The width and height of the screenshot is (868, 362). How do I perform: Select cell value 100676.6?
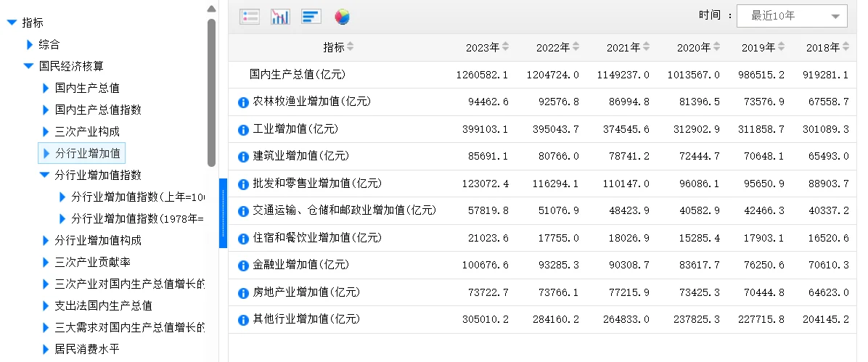point(486,265)
